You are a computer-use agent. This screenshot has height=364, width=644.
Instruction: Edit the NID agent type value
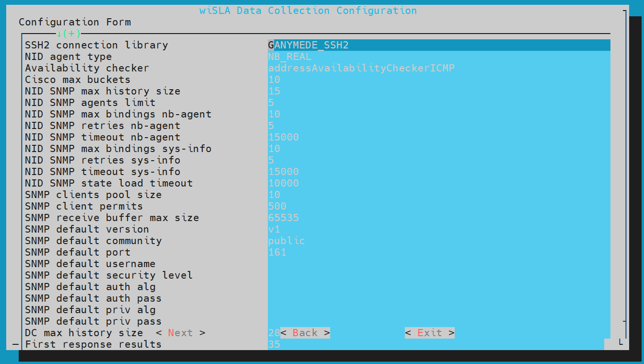pyautogui.click(x=438, y=57)
